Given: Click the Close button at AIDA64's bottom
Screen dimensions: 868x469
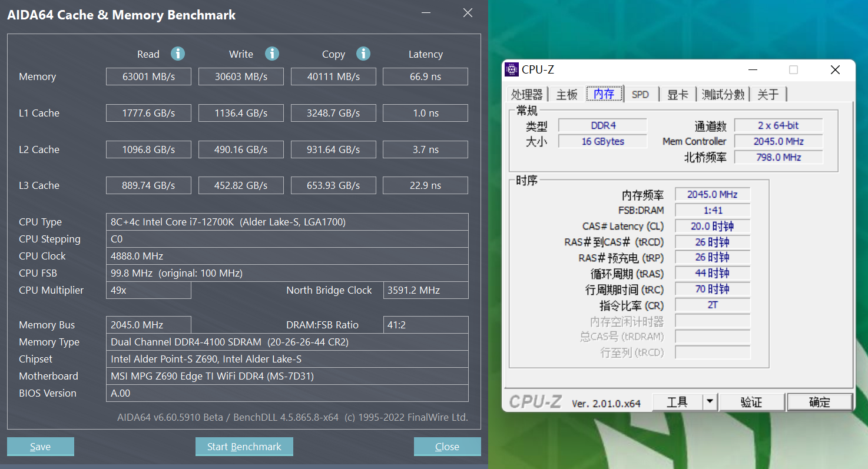Looking at the screenshot, I should click(x=448, y=447).
